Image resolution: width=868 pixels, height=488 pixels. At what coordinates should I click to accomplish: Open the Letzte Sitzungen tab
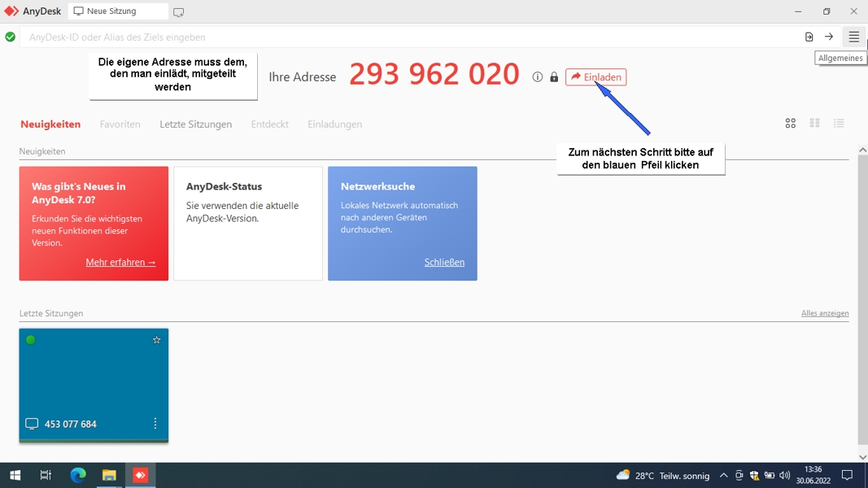(195, 124)
